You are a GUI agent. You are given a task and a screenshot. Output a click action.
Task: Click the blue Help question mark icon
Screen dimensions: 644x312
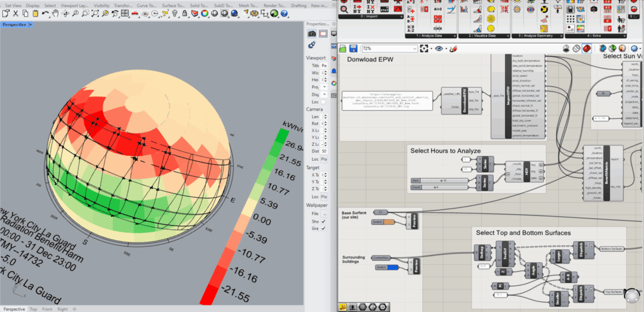pyautogui.click(x=284, y=14)
